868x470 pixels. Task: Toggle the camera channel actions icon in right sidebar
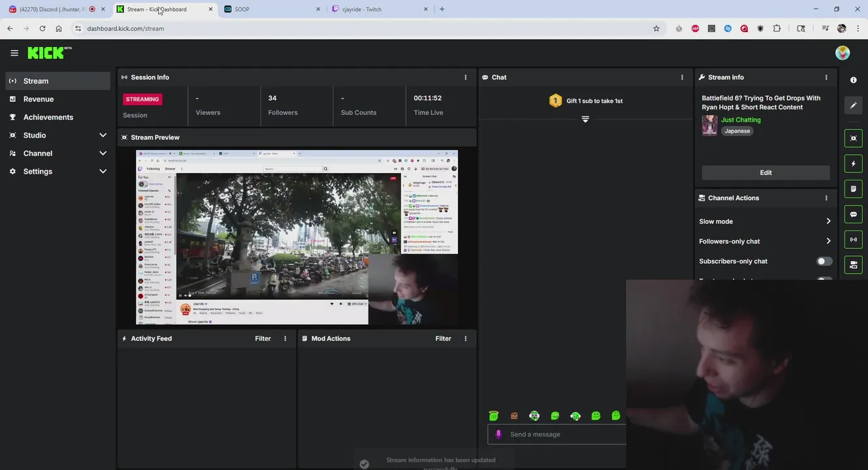853,264
